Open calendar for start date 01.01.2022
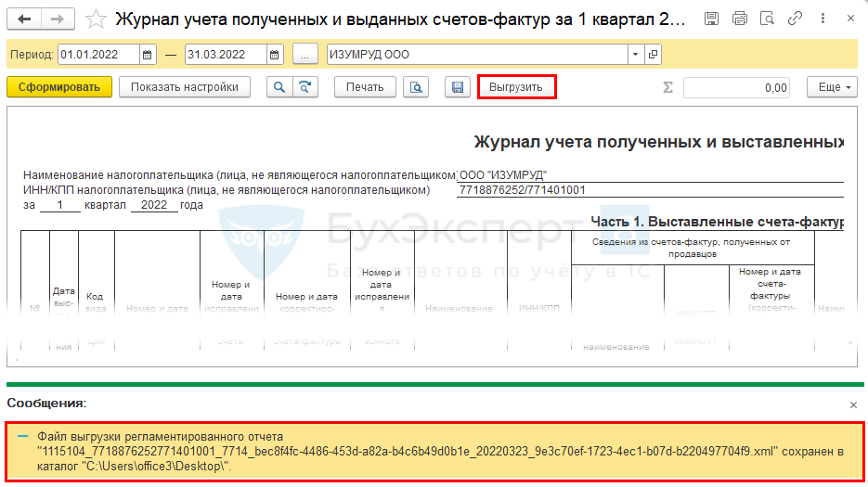This screenshot has width=868, height=487. tap(149, 55)
